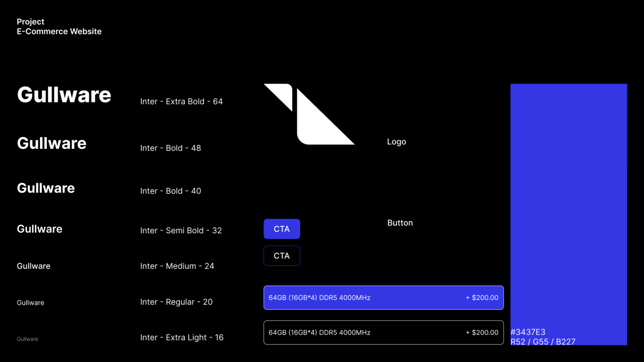Select the black outlined 64GB DDR5 option row
This screenshot has width=644, height=362.
tap(383, 333)
